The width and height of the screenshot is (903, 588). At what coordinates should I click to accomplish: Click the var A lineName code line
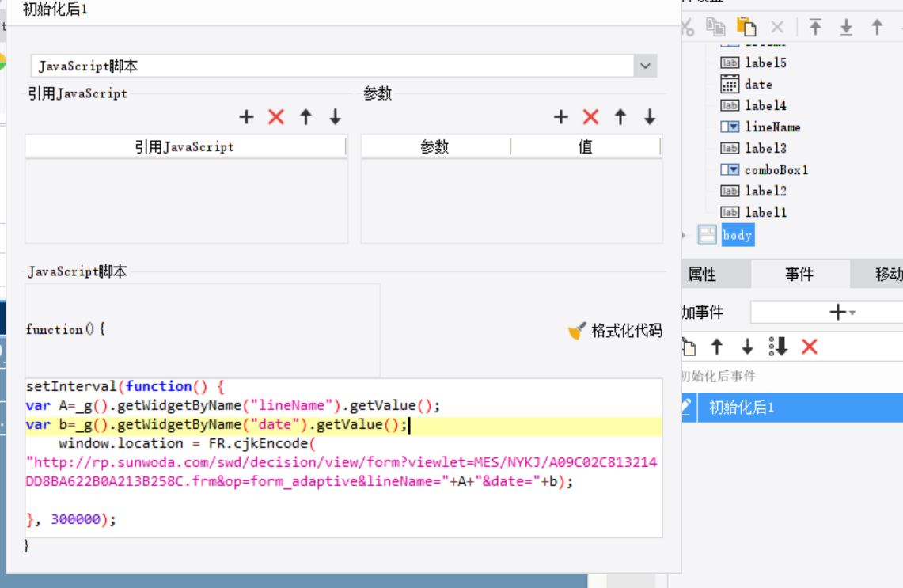pyautogui.click(x=233, y=406)
